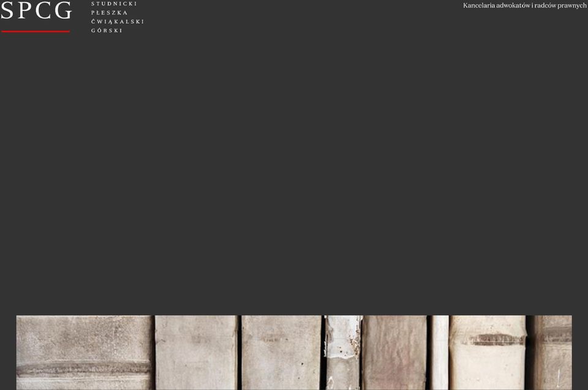Open the old book spines banner image

[294, 353]
